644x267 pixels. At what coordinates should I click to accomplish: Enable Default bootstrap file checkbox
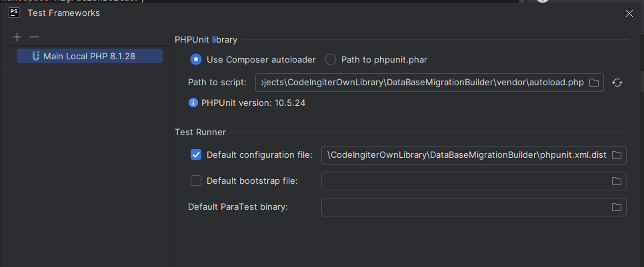(x=196, y=180)
